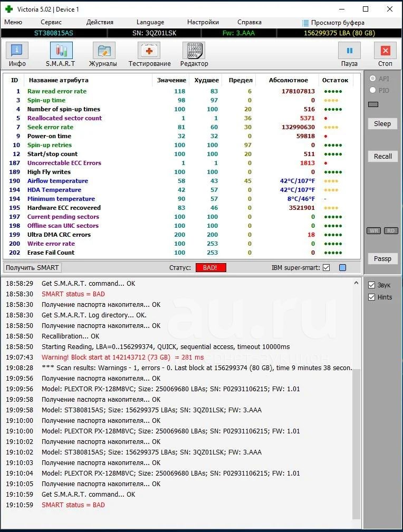Open the Действия menu
This screenshot has height=532, width=403.
point(100,22)
